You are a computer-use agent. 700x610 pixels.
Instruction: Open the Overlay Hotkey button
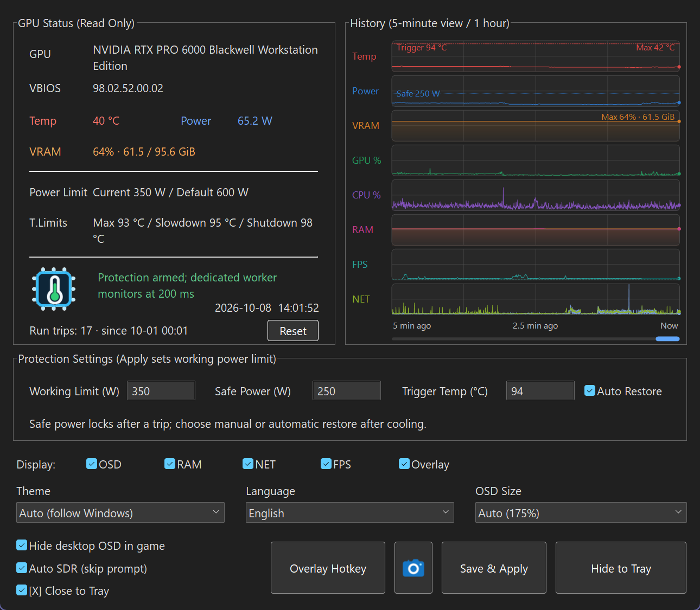click(328, 568)
